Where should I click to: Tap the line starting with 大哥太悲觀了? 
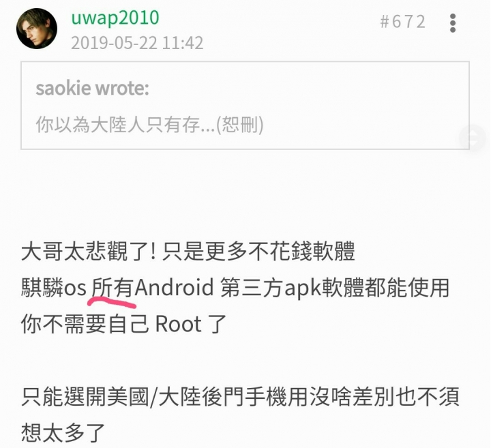click(x=188, y=251)
